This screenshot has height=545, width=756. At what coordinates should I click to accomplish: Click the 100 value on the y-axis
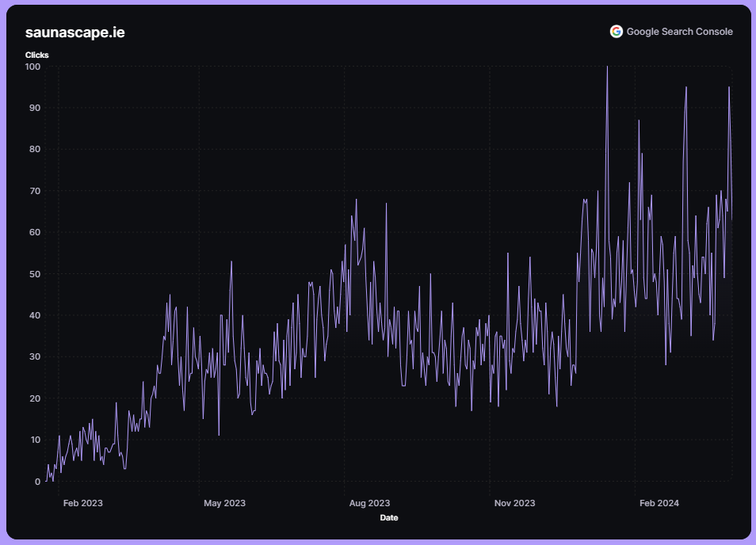pyautogui.click(x=32, y=67)
